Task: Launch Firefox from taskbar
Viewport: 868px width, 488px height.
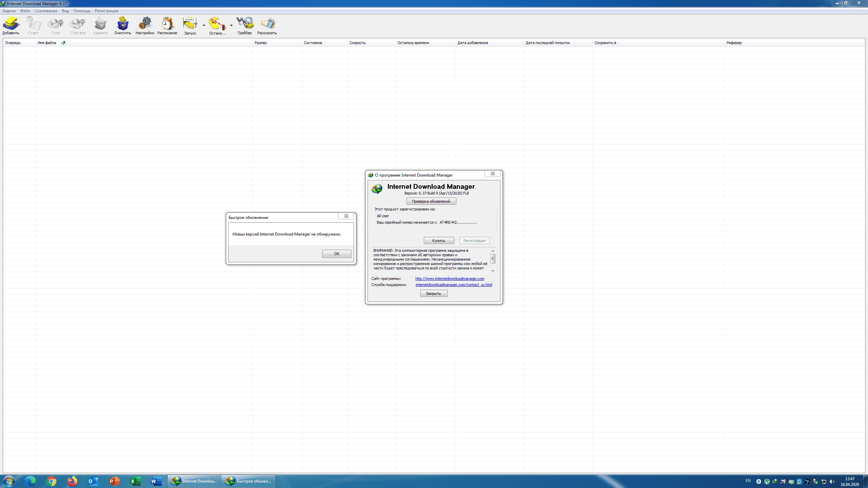Action: click(72, 481)
